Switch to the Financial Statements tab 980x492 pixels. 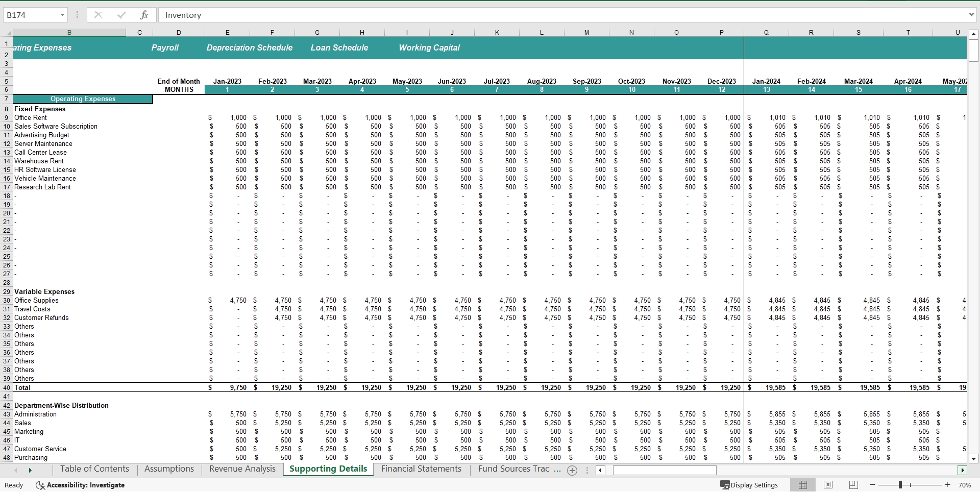coord(422,469)
